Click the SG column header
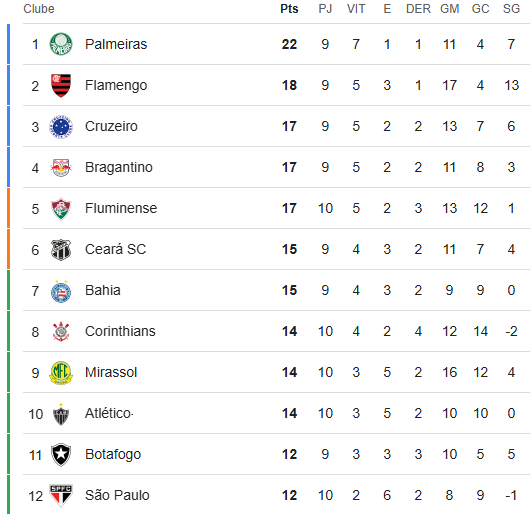Screen dimensions: 530x514 coord(511,9)
